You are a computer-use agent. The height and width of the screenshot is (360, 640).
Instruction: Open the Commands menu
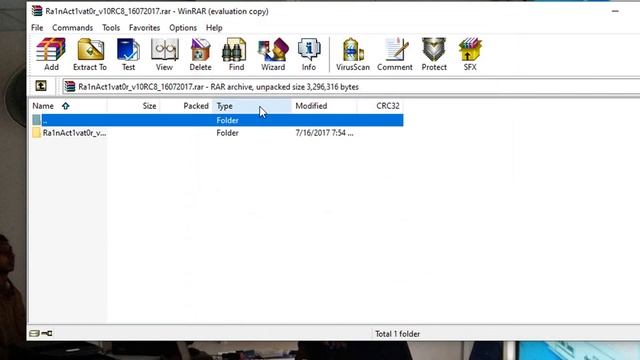tap(72, 28)
